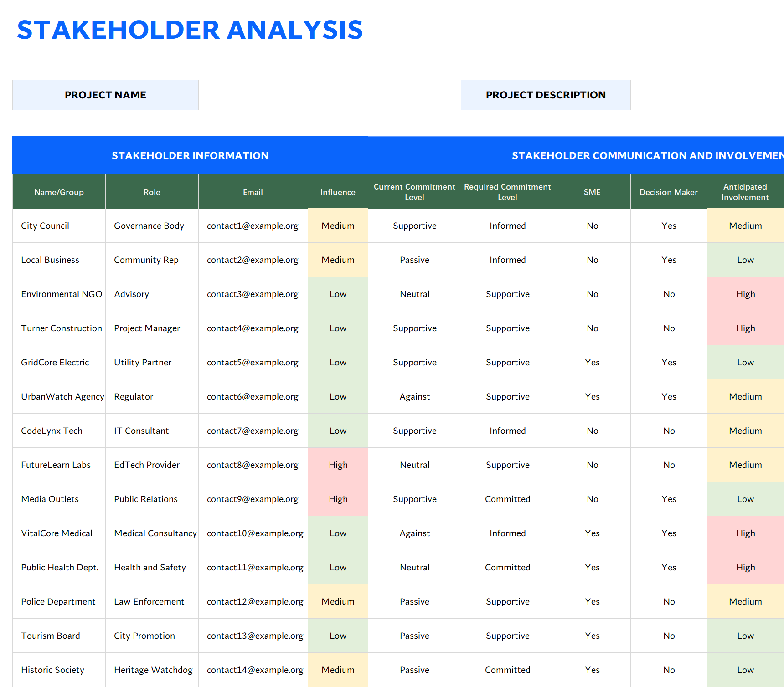Screen dimensions: 784x687
Task: Select the PROJECT DESCRIPTION label cell
Action: point(546,95)
